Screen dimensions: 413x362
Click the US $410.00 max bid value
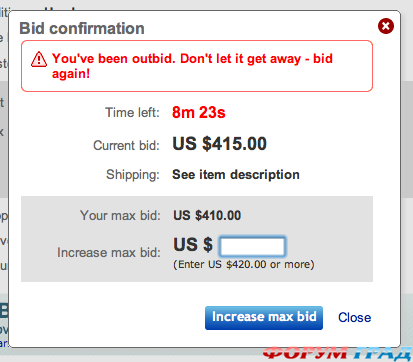coord(207,215)
